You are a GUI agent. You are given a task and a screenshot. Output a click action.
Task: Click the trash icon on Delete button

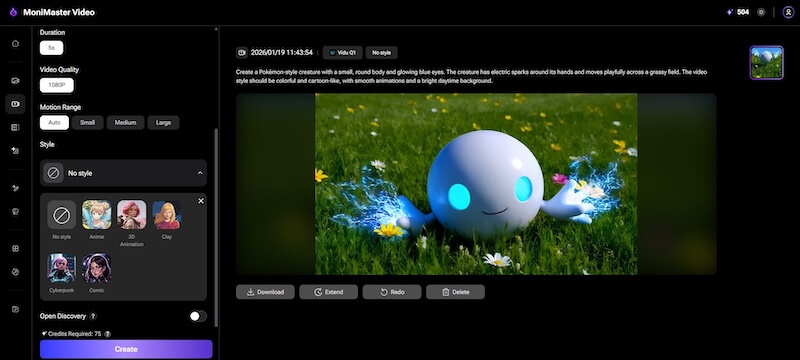pos(445,292)
